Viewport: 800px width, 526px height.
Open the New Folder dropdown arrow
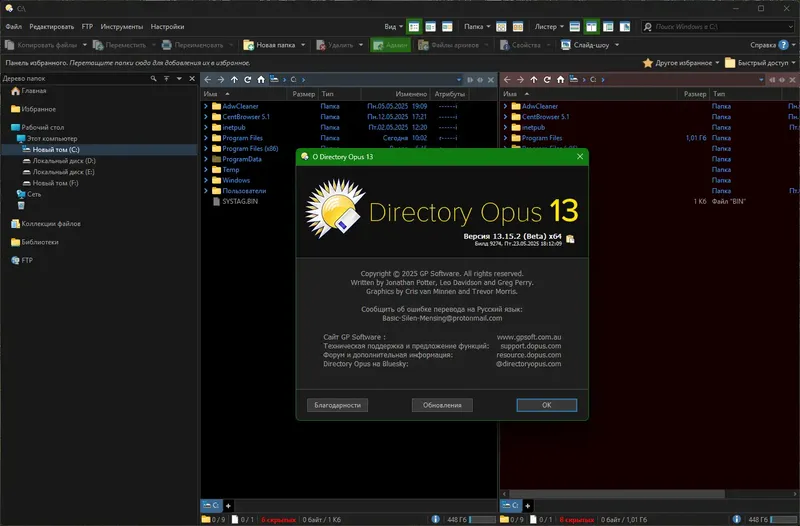tap(303, 45)
